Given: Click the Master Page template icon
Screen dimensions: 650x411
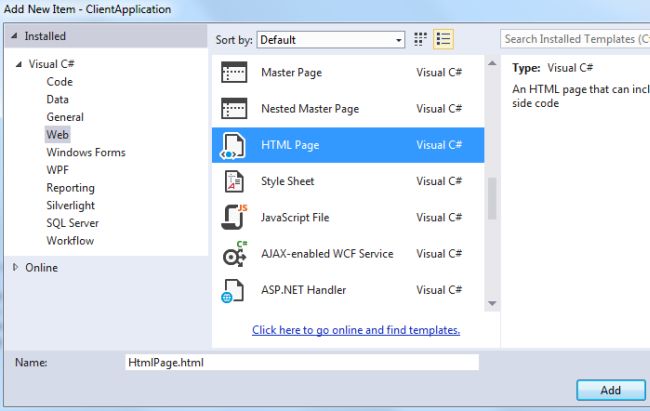Looking at the screenshot, I should (x=233, y=73).
